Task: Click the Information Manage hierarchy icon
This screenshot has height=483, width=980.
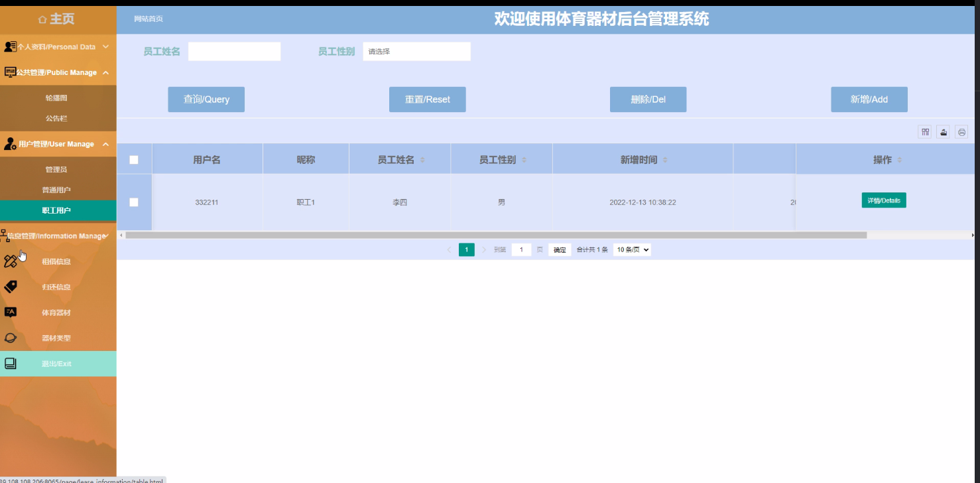Action: [4, 236]
